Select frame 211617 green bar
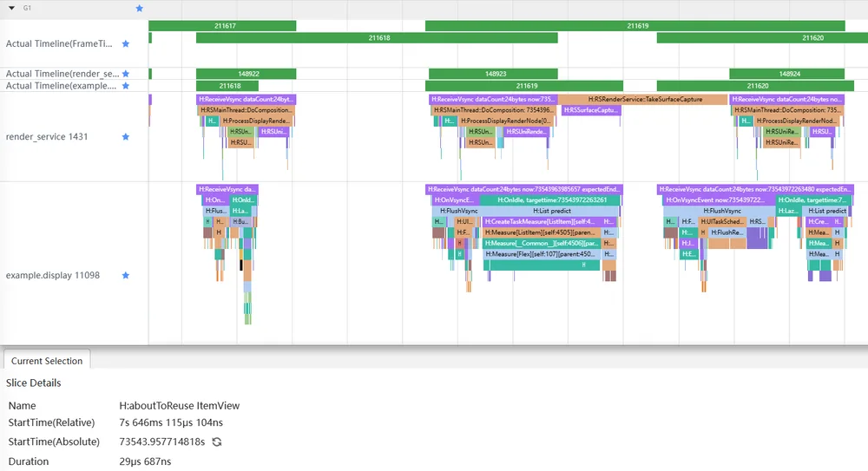868x471 pixels. pos(222,25)
